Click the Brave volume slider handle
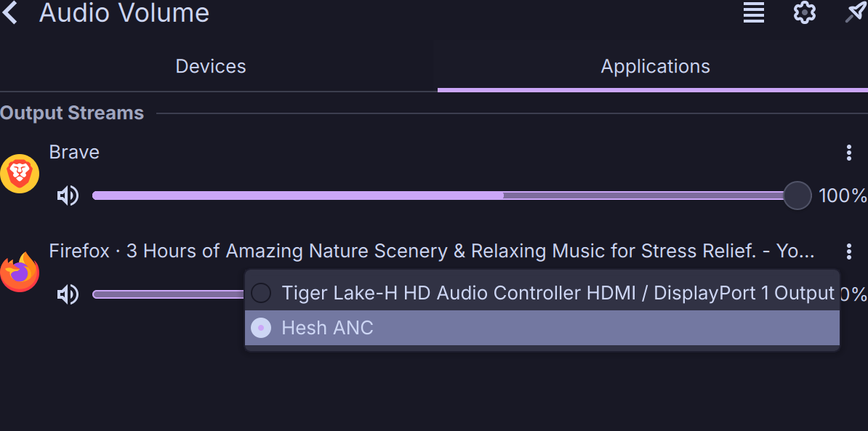The width and height of the screenshot is (868, 431). (x=797, y=196)
